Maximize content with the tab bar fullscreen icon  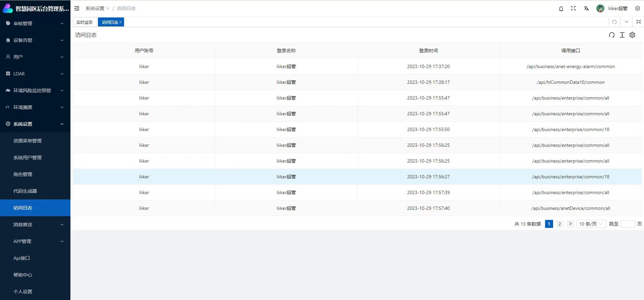tap(639, 22)
